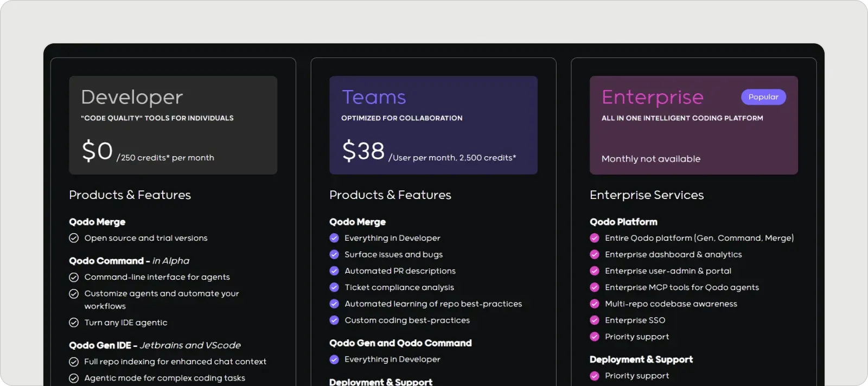Click the Turn any IDE agentic feature text
Viewport: 868px width, 386px height.
pos(126,323)
